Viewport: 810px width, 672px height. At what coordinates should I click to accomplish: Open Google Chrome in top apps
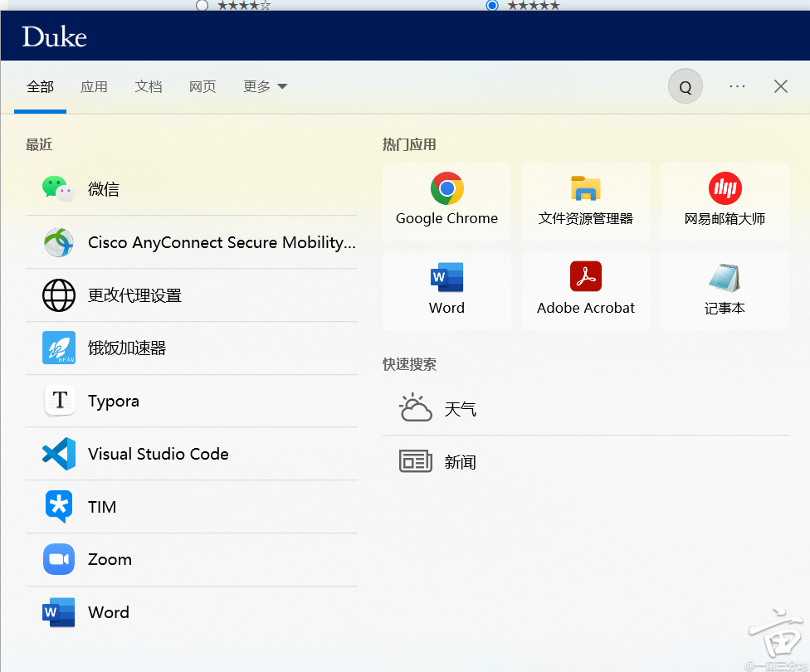tap(446, 201)
